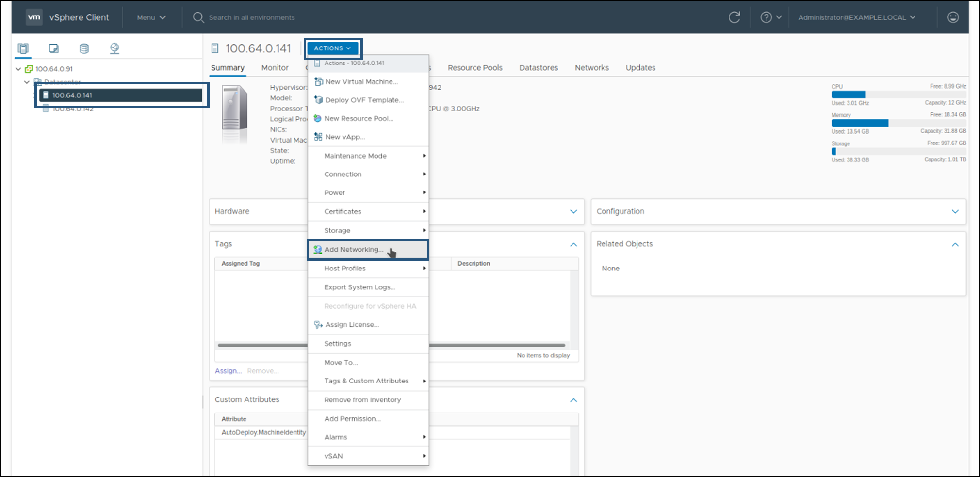Collapse the Custom Attributes panel
Image resolution: width=980 pixels, height=477 pixels.
pos(573,400)
